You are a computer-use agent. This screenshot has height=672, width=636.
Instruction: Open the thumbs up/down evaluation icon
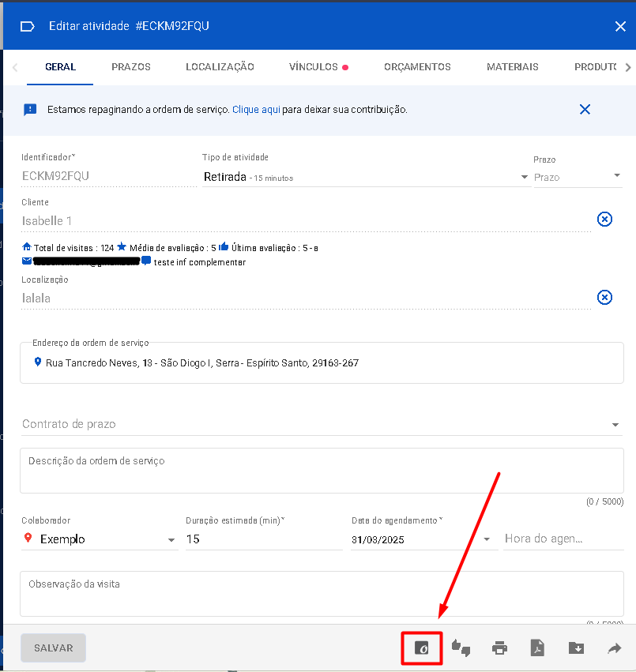(x=461, y=648)
